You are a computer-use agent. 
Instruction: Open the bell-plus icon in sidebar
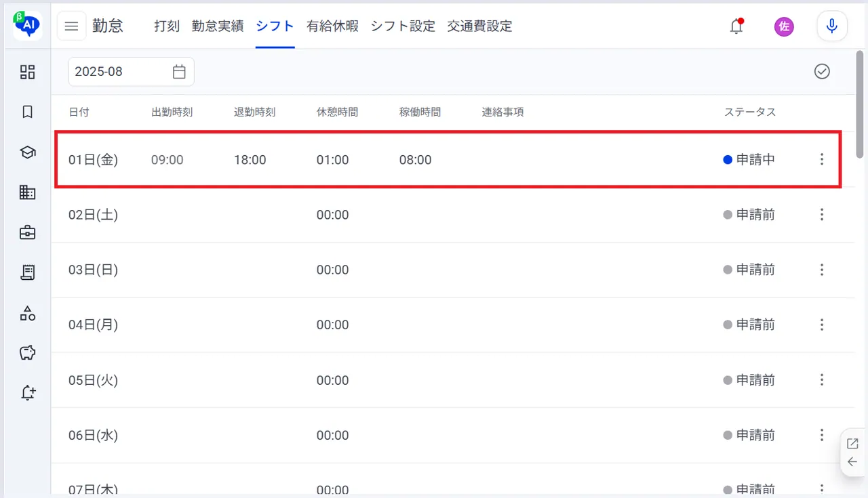tap(28, 392)
